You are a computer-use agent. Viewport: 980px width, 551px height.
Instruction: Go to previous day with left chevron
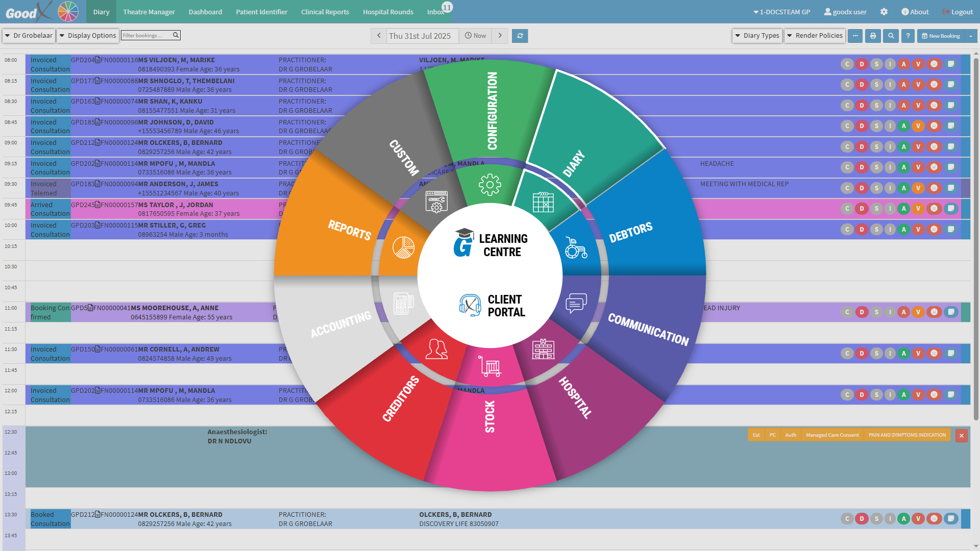coord(379,36)
